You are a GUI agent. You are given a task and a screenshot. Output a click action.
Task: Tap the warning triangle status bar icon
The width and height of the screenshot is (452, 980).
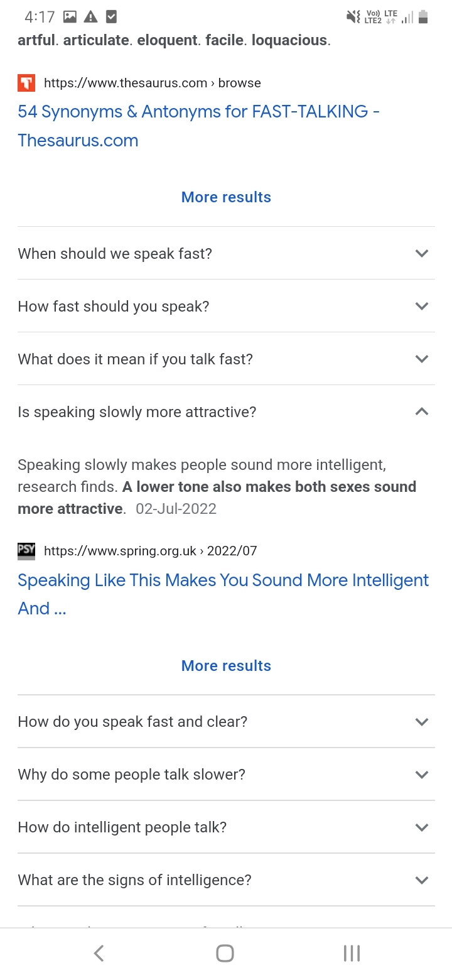click(x=90, y=17)
